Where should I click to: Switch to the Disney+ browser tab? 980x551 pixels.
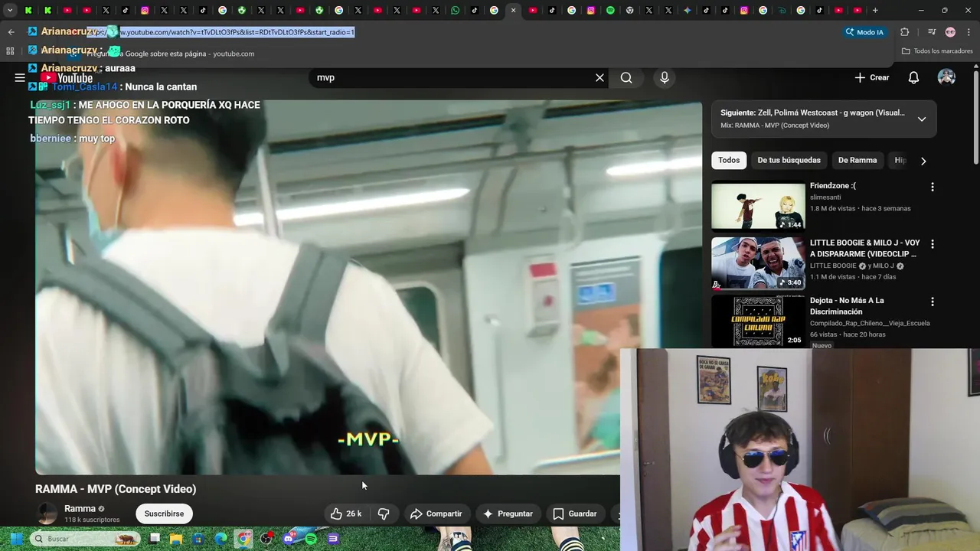click(x=781, y=10)
